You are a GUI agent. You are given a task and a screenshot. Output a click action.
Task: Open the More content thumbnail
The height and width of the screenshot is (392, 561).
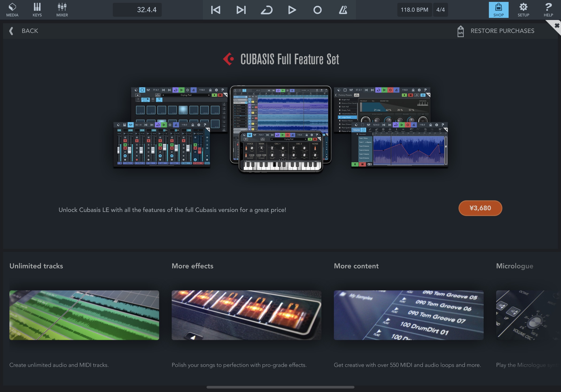coord(409,315)
